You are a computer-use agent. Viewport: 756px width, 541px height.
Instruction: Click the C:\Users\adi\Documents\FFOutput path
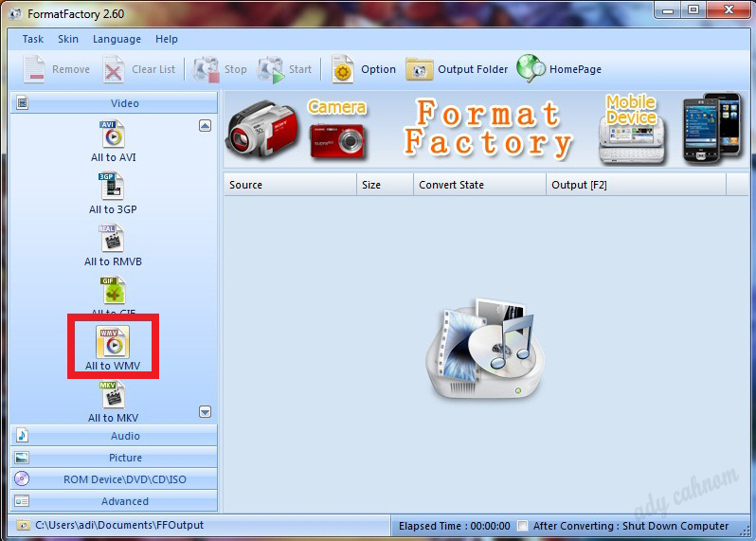pos(119,525)
